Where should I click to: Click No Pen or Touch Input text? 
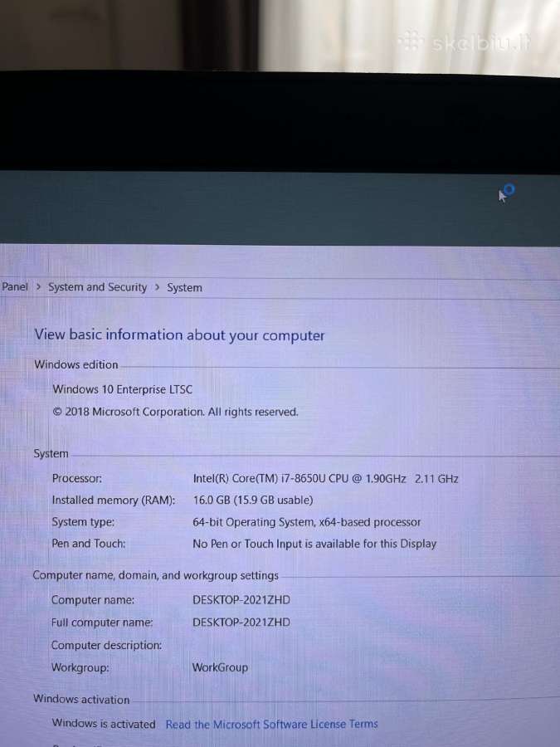click(x=314, y=544)
